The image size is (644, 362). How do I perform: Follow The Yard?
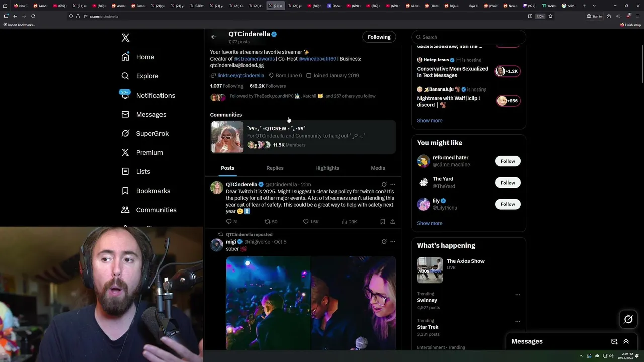coord(508,183)
